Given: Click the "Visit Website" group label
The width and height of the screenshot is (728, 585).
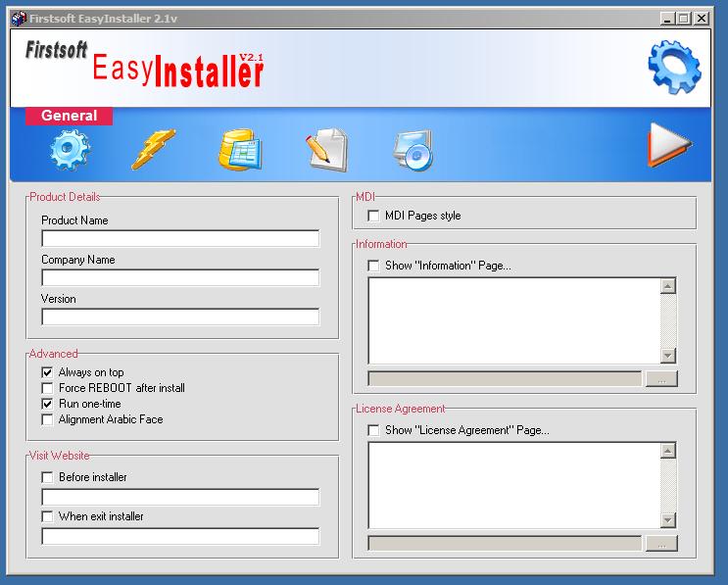Looking at the screenshot, I should coord(60,456).
